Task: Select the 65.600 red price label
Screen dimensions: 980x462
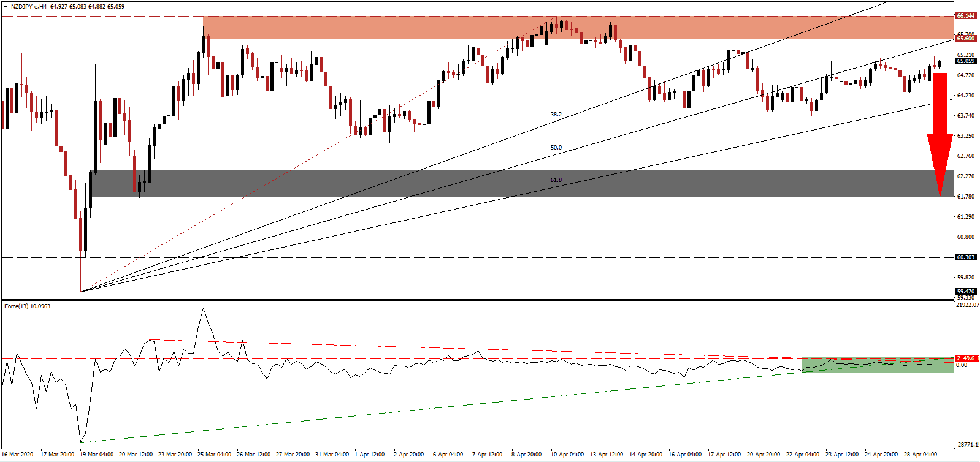Action: pos(965,39)
